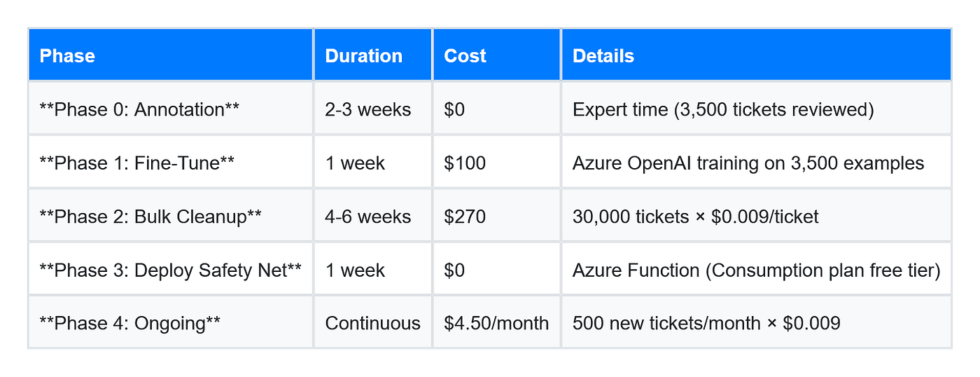Select the Phase 1: Fine-Tune cell
The height and width of the screenshot is (377, 980).
click(x=171, y=162)
